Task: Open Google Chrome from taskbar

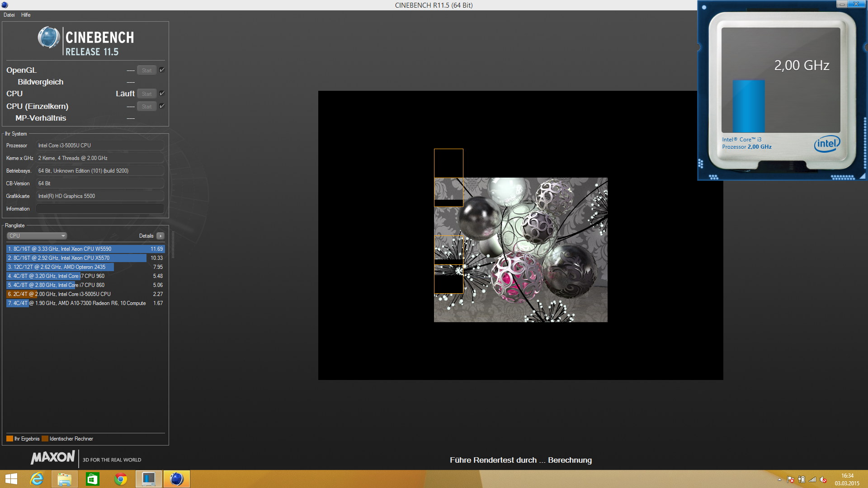Action: [x=120, y=479]
